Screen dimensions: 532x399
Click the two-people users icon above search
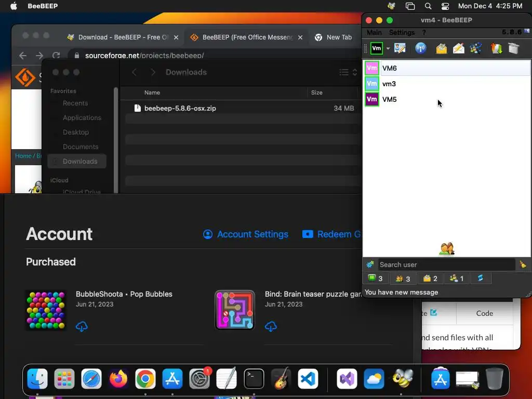tap(446, 249)
